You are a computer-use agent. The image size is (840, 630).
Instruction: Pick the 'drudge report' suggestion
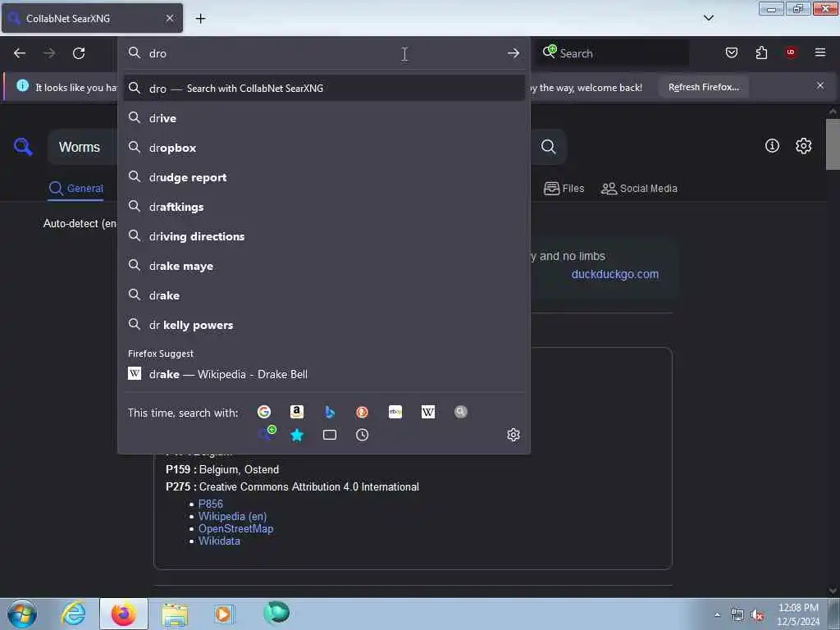(324, 177)
